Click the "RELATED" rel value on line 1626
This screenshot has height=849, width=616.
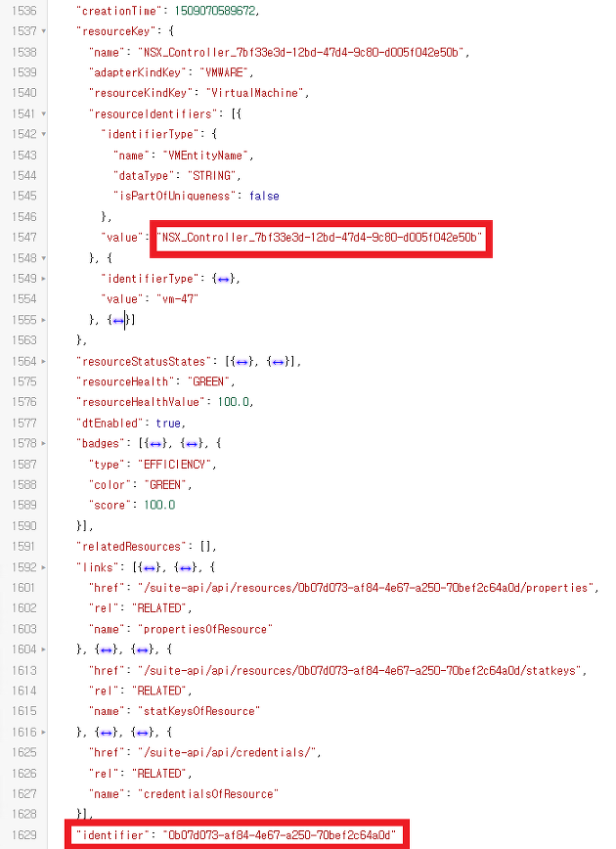159,774
